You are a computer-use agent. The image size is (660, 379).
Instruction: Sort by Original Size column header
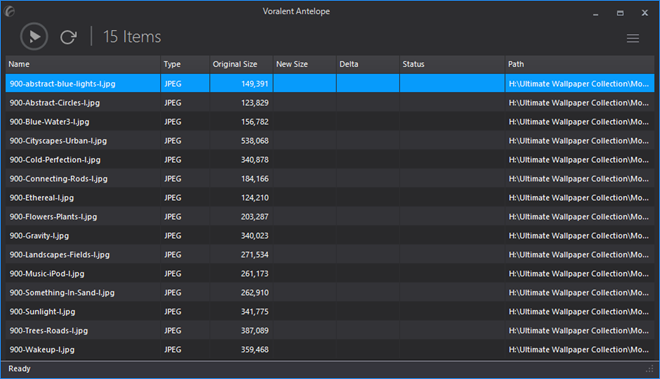pos(241,64)
